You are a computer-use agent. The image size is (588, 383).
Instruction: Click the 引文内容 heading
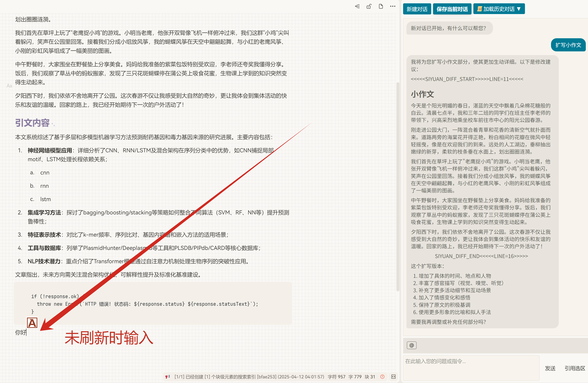click(x=32, y=123)
